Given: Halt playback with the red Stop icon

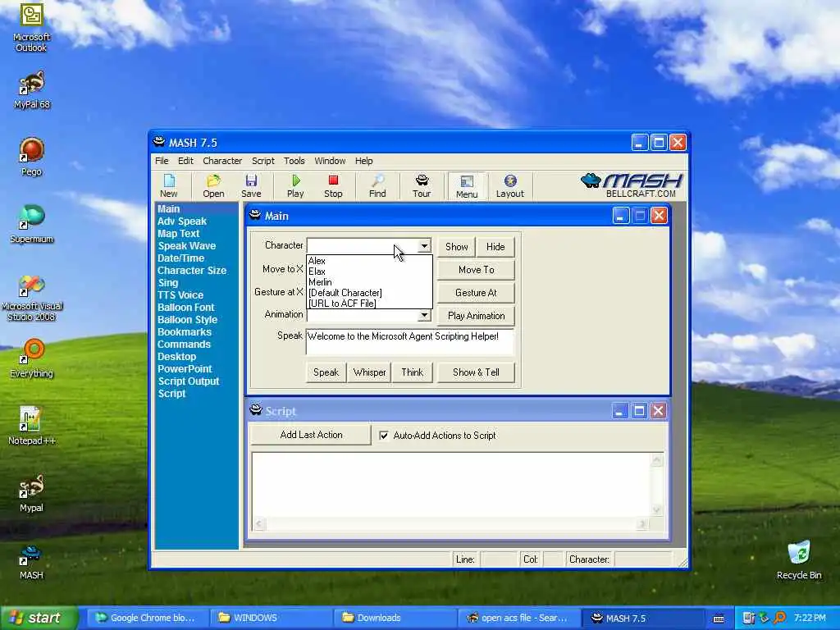Looking at the screenshot, I should tap(333, 186).
